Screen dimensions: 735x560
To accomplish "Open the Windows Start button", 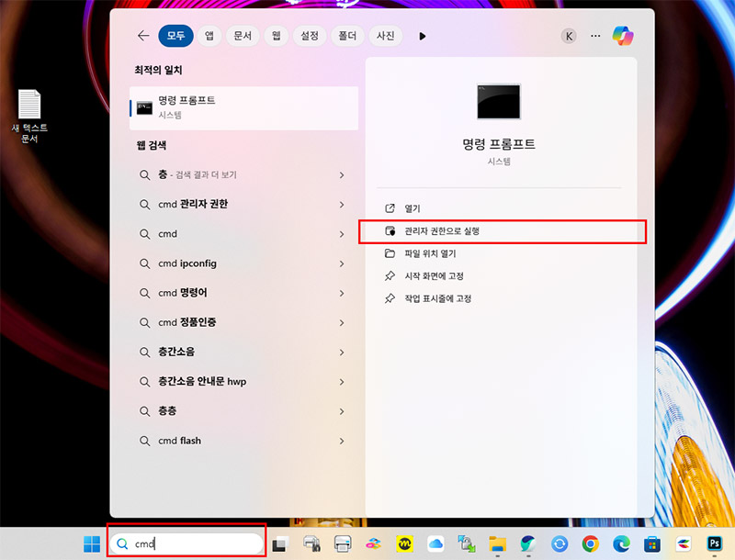I will 92,543.
